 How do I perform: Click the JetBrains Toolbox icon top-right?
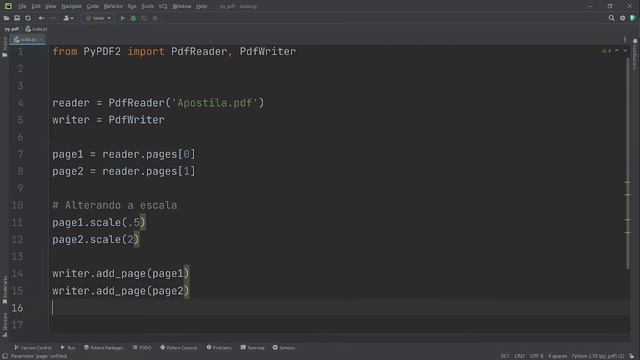point(633,18)
